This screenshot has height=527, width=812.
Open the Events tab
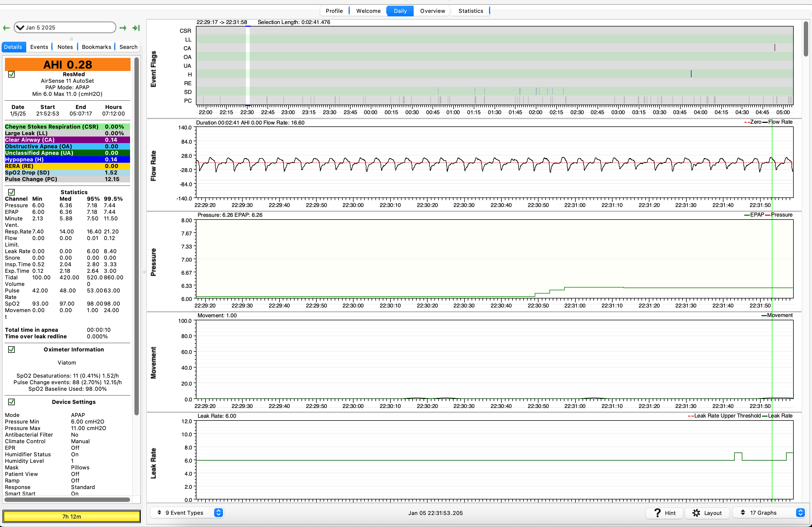point(39,47)
